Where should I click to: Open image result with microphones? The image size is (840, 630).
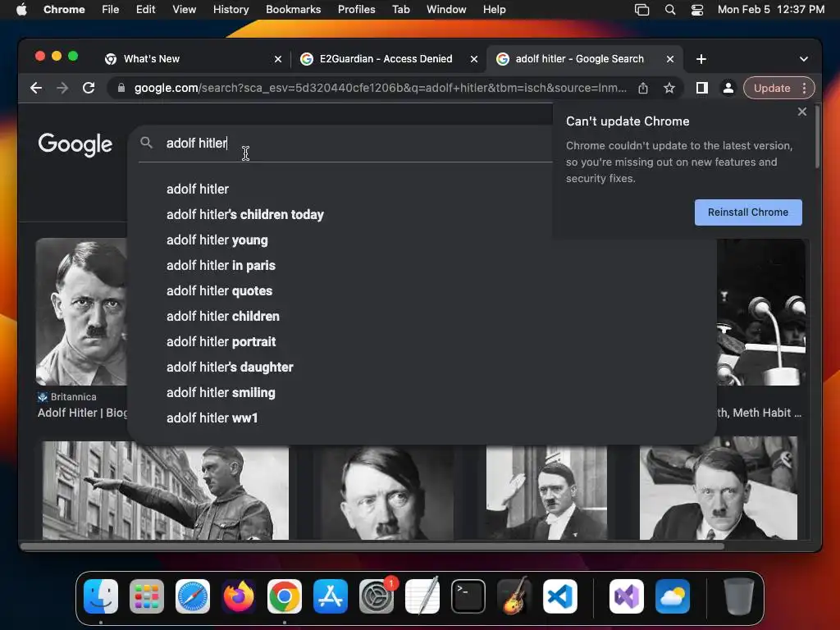click(x=761, y=312)
